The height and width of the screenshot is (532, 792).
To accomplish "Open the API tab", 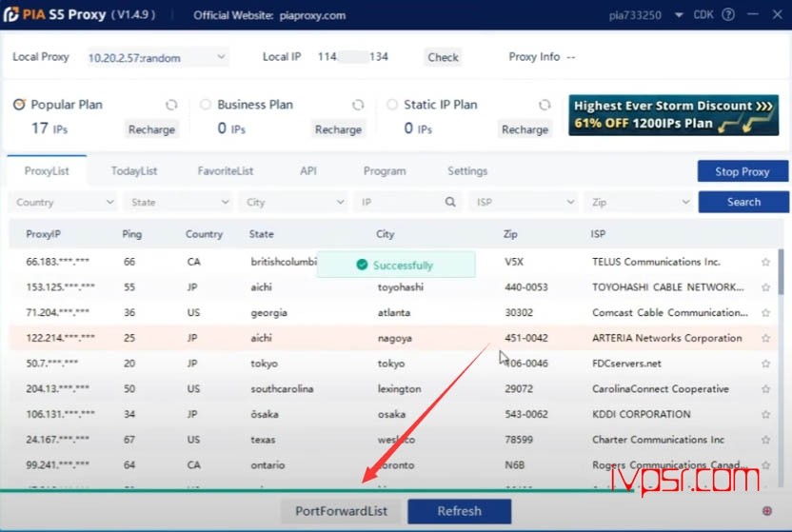I will [x=308, y=171].
